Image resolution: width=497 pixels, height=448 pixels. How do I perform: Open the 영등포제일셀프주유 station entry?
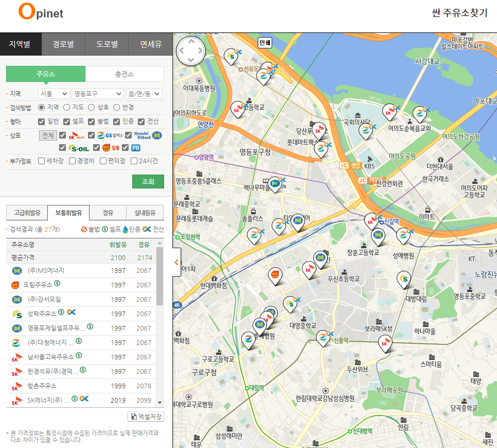pos(56,328)
